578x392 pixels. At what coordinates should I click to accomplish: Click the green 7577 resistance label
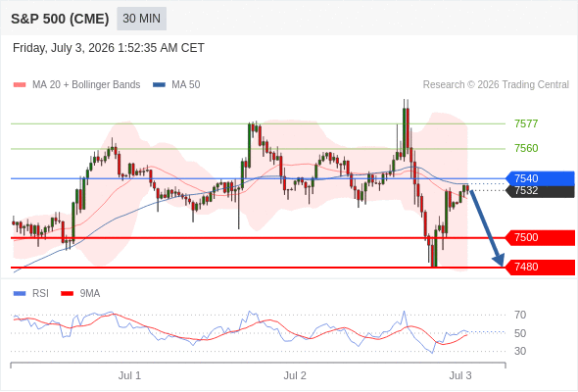526,123
